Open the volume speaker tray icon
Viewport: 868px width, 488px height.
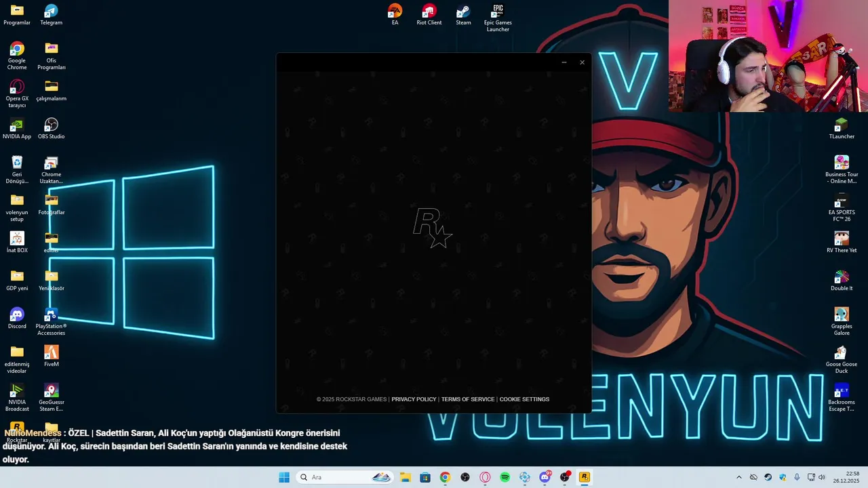[x=822, y=477]
